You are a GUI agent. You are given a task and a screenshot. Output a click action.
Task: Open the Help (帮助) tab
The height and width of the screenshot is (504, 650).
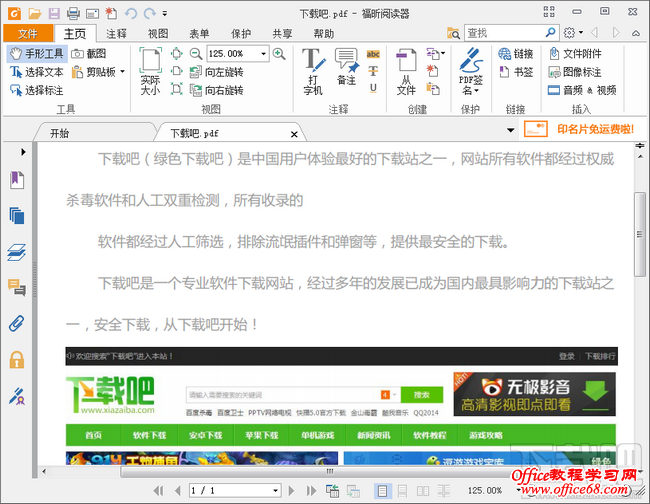point(324,34)
